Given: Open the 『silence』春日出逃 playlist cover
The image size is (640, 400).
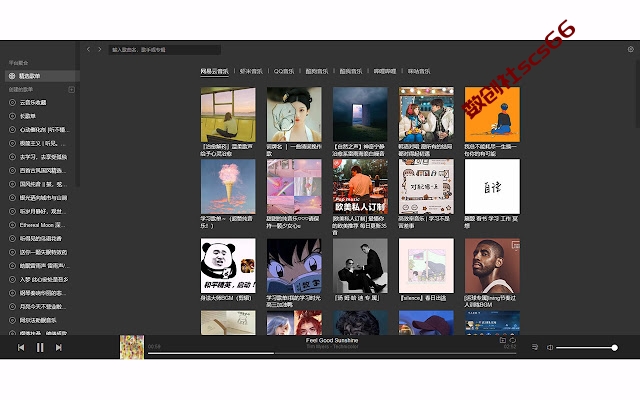Looking at the screenshot, I should 426,266.
